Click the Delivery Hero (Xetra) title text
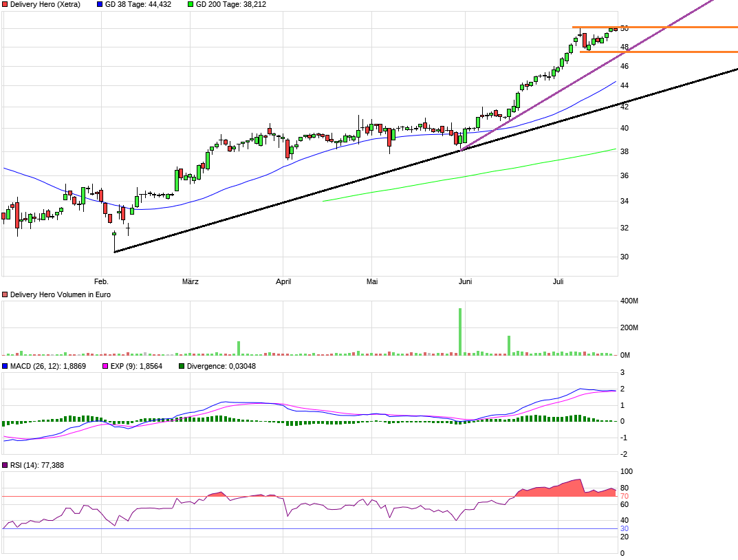Screen dimensions: 738x560 [45, 4]
